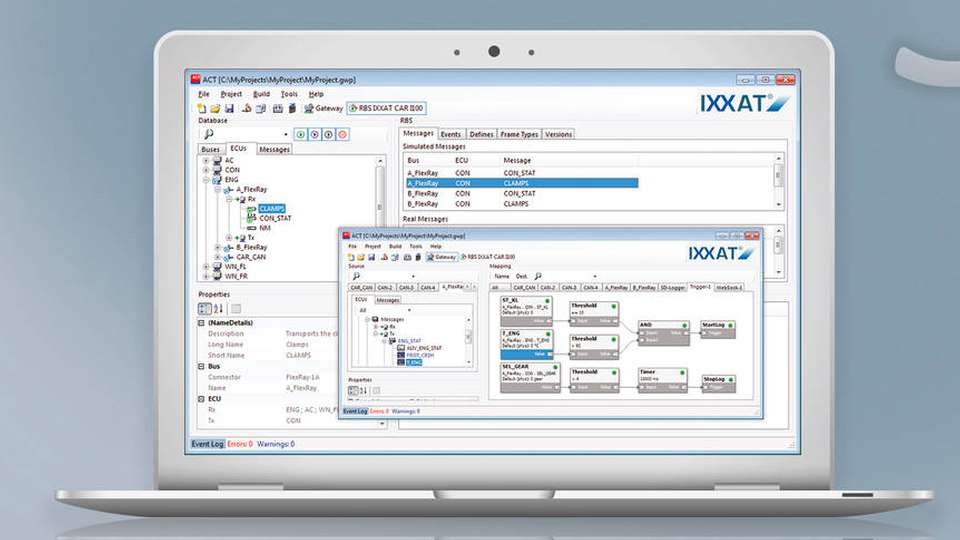Viewport: 960px width, 540px height.
Task: Click the ECU tree vertical scrollbar
Action: click(380, 208)
